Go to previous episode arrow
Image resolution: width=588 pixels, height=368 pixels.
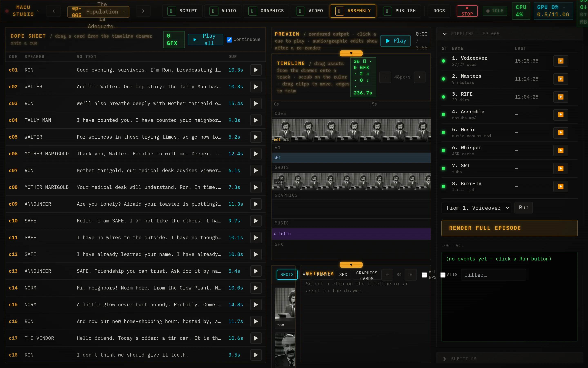(x=53, y=11)
